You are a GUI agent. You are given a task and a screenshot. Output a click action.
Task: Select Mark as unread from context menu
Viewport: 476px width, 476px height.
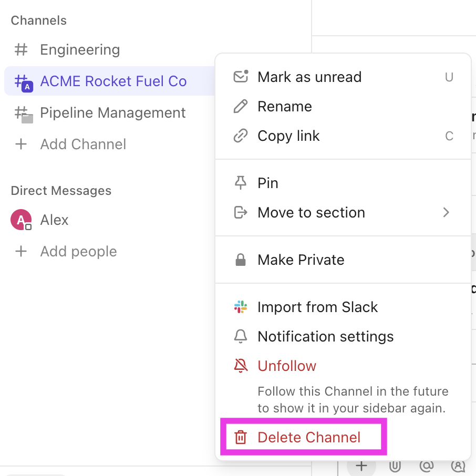309,77
